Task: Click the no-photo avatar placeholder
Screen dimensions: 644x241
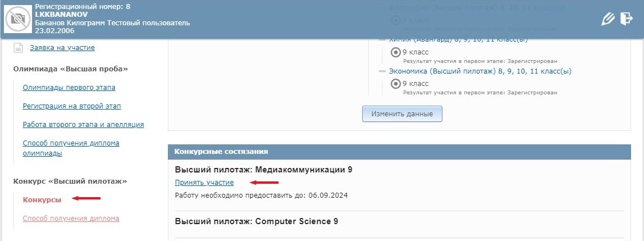Action: click(x=17, y=19)
